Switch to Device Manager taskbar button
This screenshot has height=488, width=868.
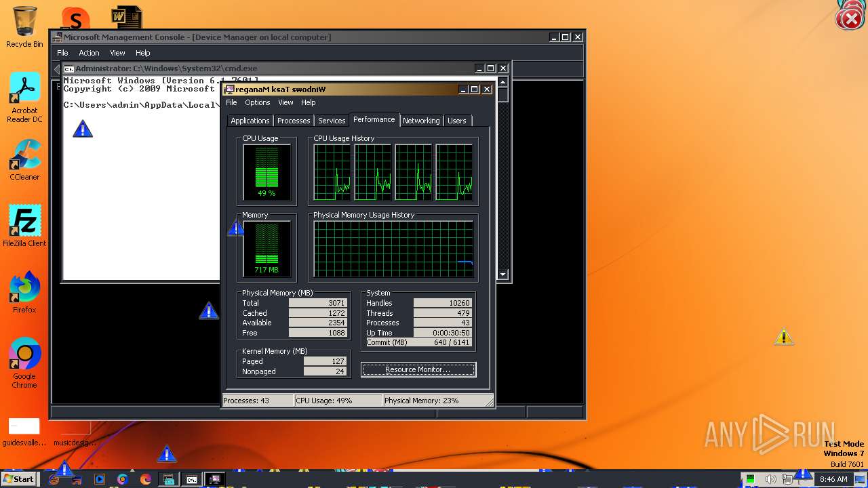click(x=169, y=479)
